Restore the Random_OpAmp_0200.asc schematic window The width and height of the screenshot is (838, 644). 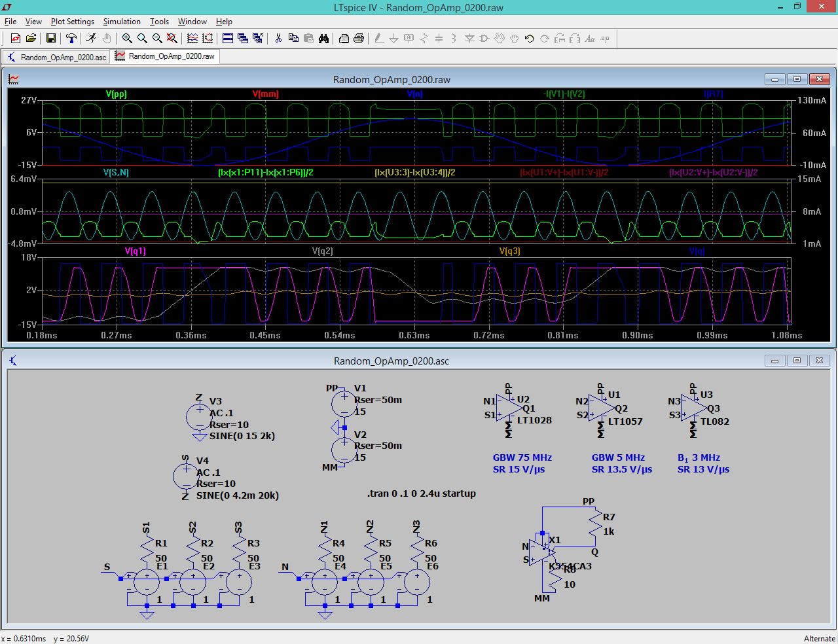click(x=797, y=361)
